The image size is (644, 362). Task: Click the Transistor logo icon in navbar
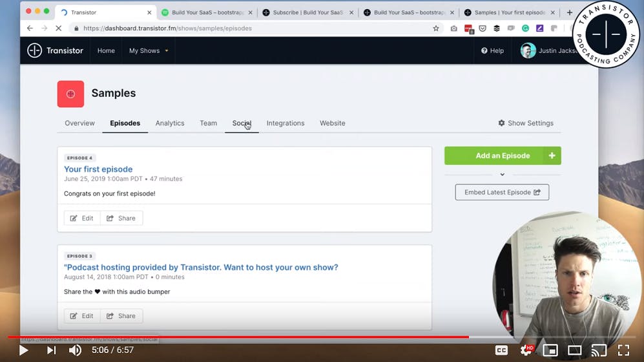coord(34,50)
